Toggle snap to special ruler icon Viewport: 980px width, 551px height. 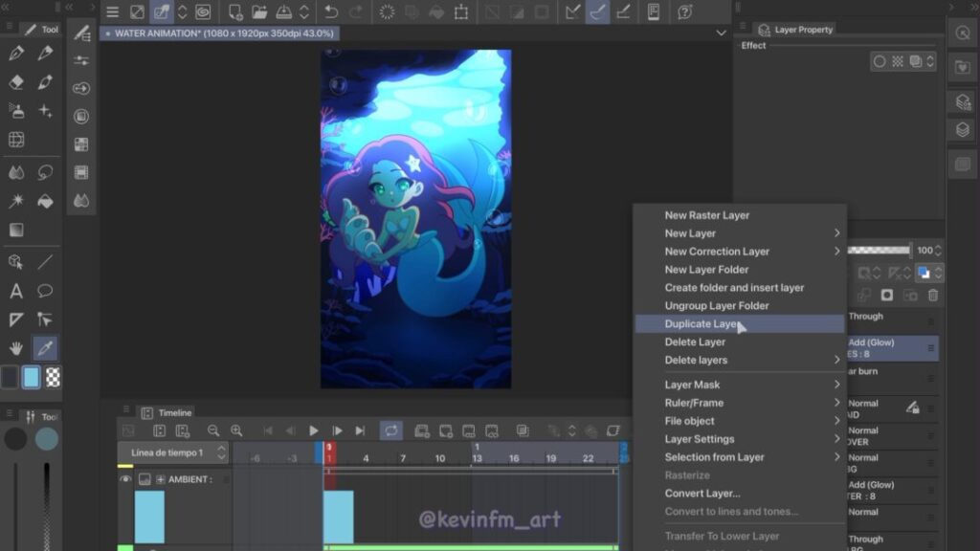coord(597,11)
